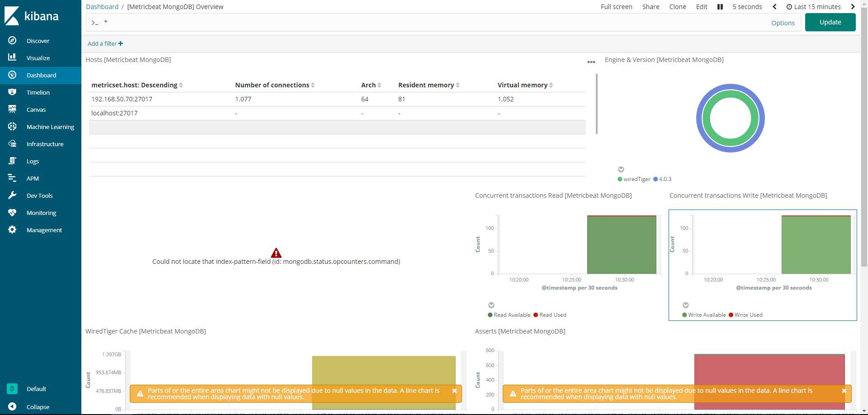The image size is (868, 415).
Task: Select localhost:27017 host cell
Action: point(114,113)
